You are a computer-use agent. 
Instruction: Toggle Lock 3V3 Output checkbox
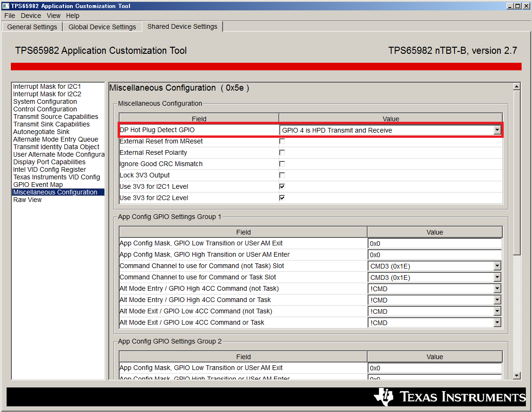[x=282, y=175]
